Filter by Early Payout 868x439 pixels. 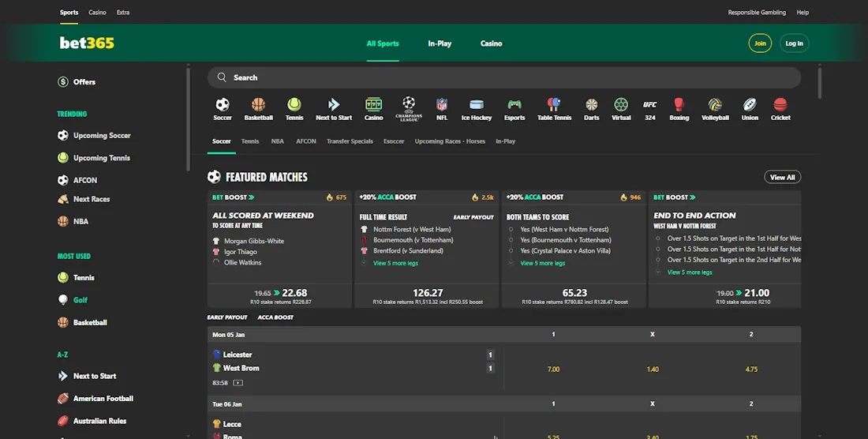click(x=227, y=317)
